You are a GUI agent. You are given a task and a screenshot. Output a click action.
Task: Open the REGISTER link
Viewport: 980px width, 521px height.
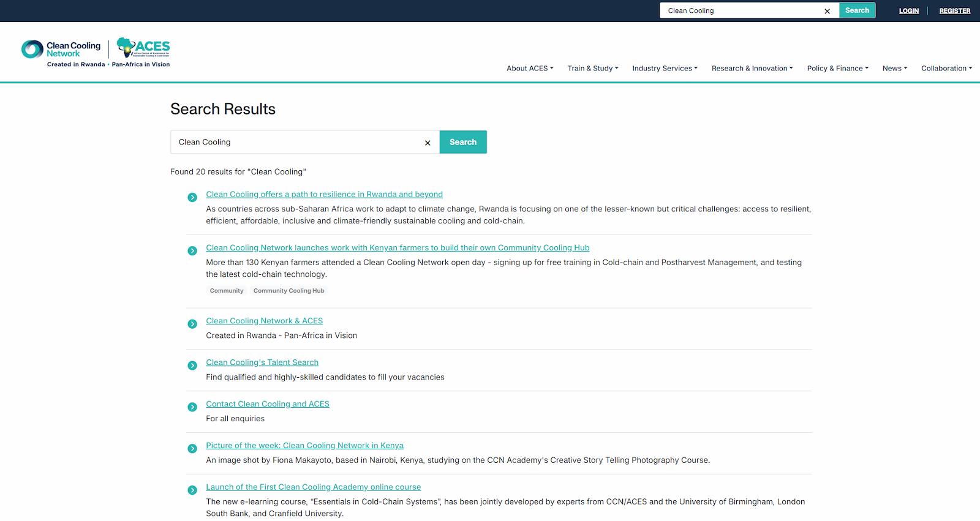coord(955,11)
